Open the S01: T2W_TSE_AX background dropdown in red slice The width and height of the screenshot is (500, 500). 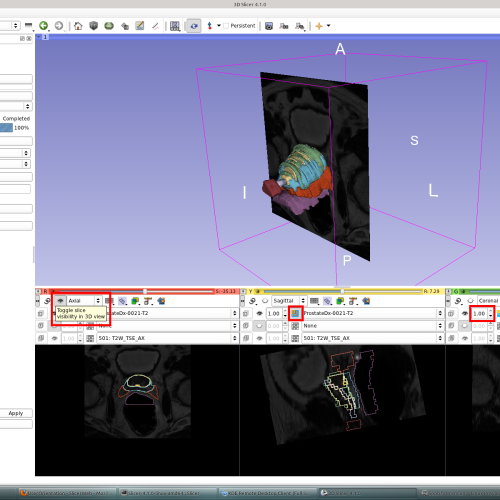(x=167, y=338)
